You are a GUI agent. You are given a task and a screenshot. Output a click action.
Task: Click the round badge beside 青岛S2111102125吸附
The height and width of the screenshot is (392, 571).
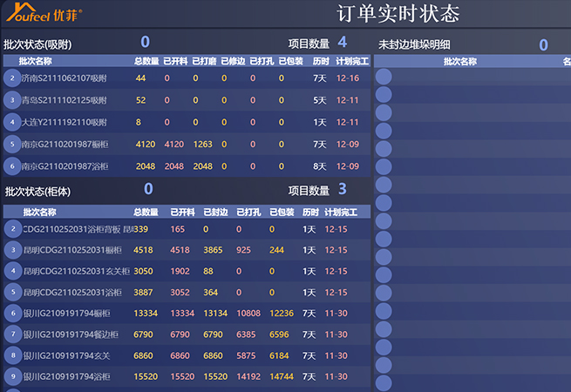coord(12,100)
